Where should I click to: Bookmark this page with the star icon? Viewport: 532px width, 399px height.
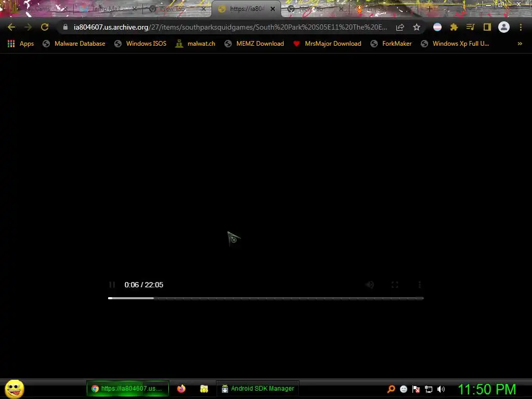click(x=417, y=27)
